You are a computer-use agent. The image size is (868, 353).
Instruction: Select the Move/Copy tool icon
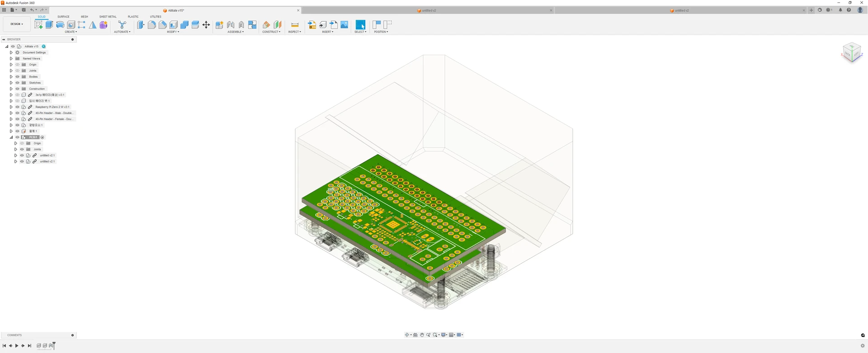(206, 25)
